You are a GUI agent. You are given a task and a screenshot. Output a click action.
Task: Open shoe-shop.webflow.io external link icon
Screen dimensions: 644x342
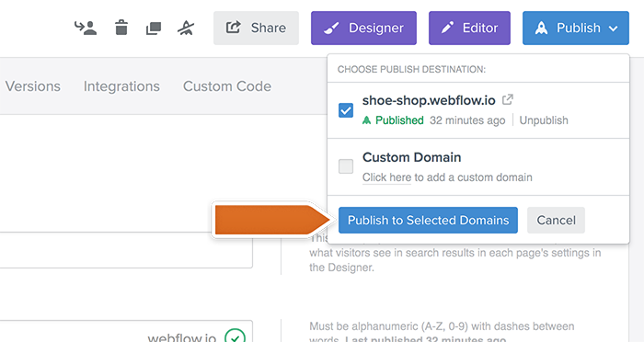tap(508, 99)
